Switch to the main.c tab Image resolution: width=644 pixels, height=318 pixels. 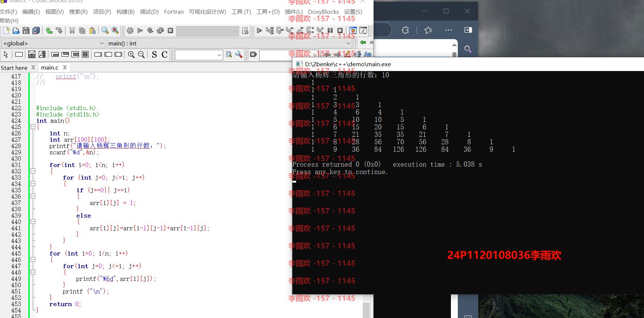(x=49, y=67)
